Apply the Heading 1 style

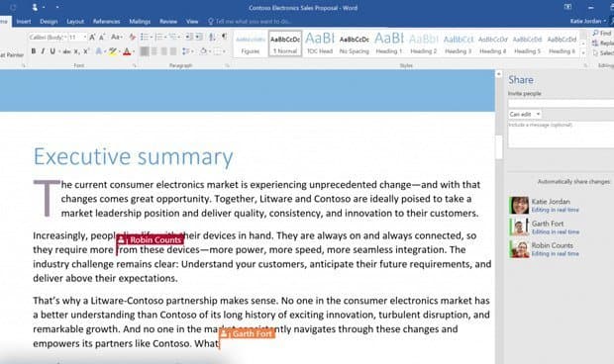tap(389, 44)
